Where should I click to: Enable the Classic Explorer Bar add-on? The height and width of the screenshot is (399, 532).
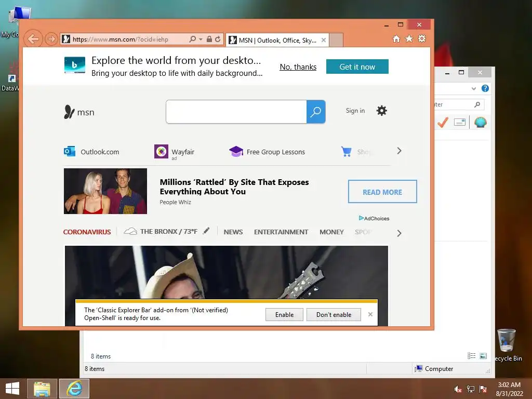[284, 314]
